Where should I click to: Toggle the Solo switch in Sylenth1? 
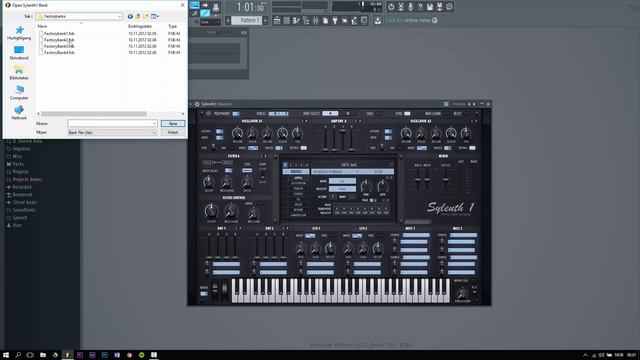(379, 113)
